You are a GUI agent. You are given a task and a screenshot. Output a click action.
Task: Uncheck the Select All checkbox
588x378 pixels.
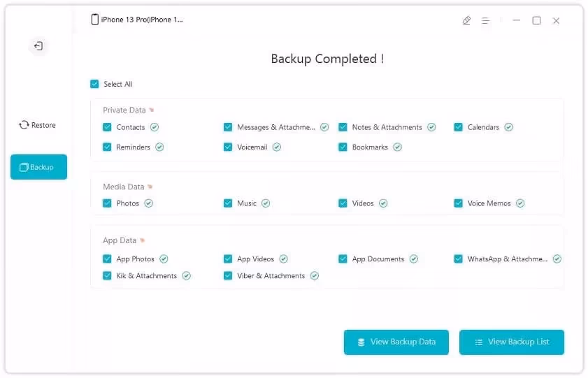pos(94,85)
